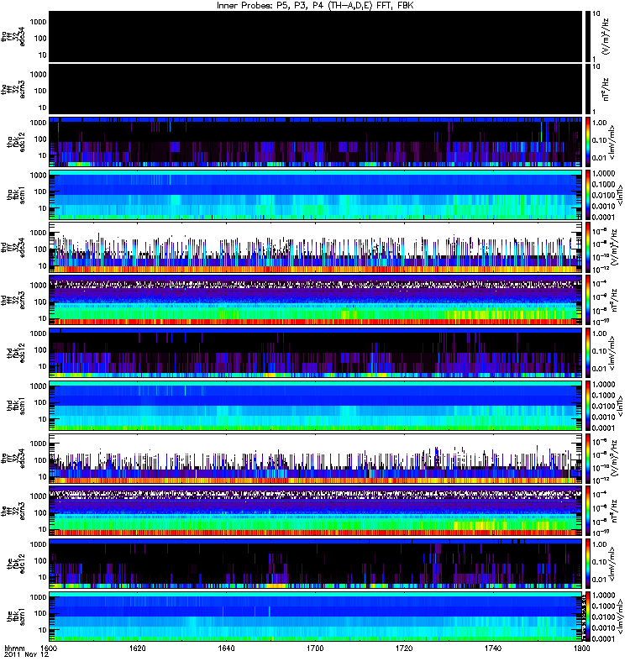Click the 1600 time axis label
Viewport: 630px width, 672px height.
(x=49, y=648)
